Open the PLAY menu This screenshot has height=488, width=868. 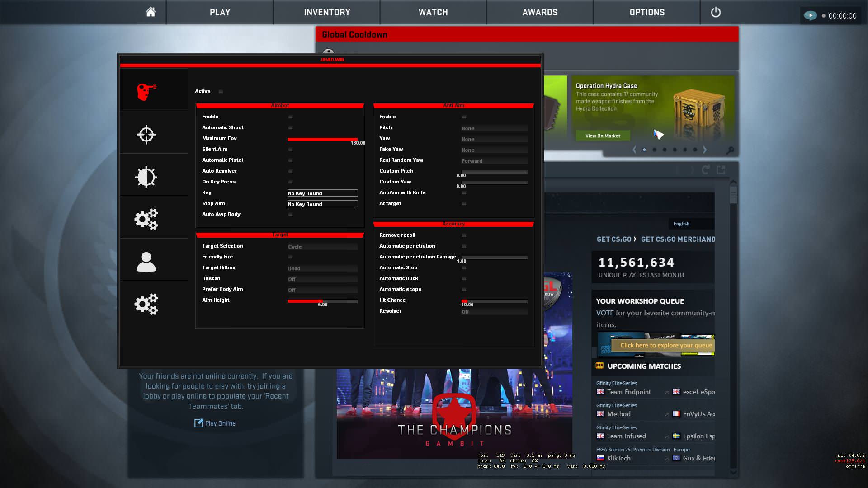[x=220, y=12]
